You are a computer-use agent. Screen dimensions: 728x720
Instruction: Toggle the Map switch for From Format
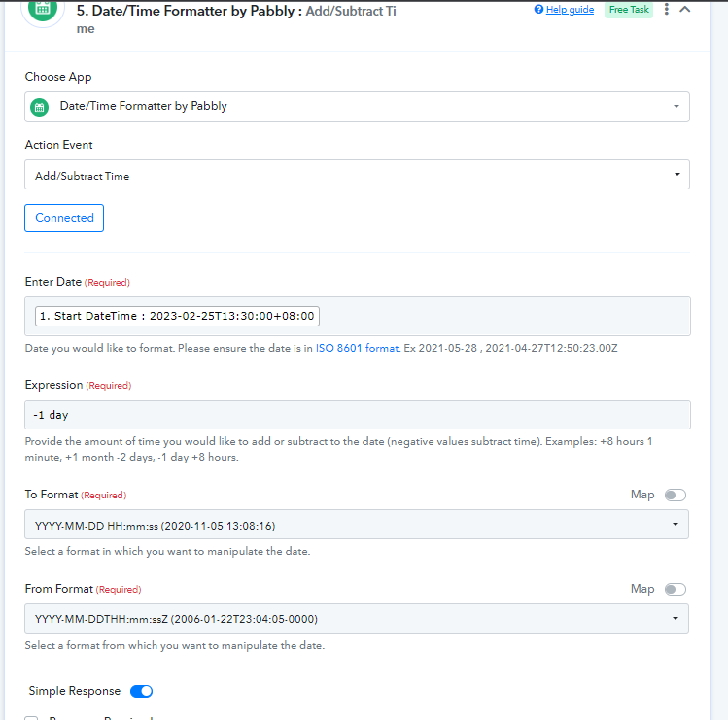coord(676,589)
